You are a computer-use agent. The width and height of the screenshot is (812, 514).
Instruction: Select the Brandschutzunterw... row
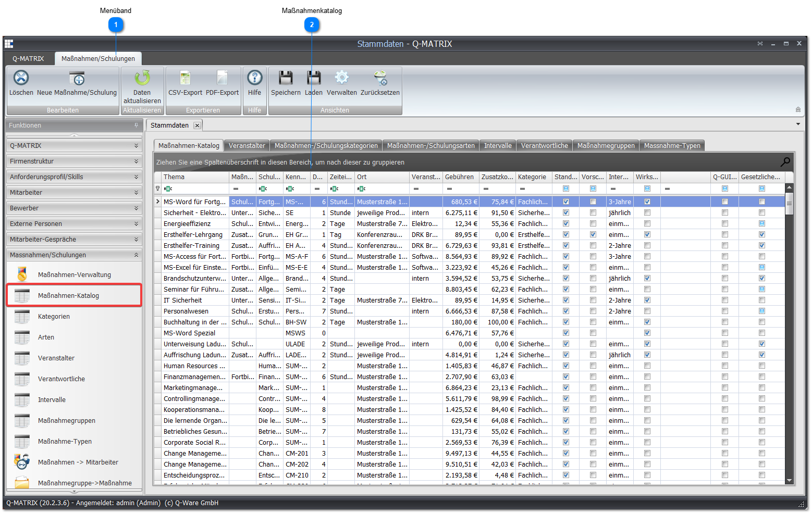coord(469,278)
